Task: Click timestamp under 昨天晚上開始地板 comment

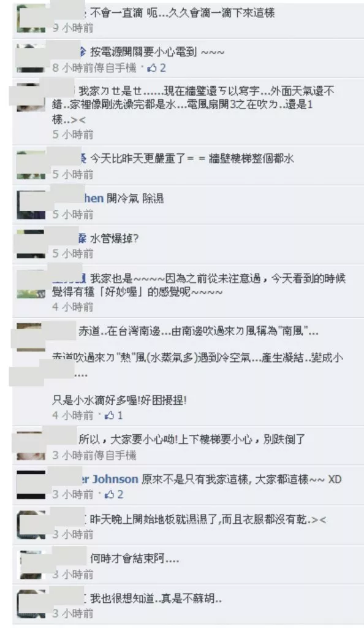Action: (x=73, y=534)
